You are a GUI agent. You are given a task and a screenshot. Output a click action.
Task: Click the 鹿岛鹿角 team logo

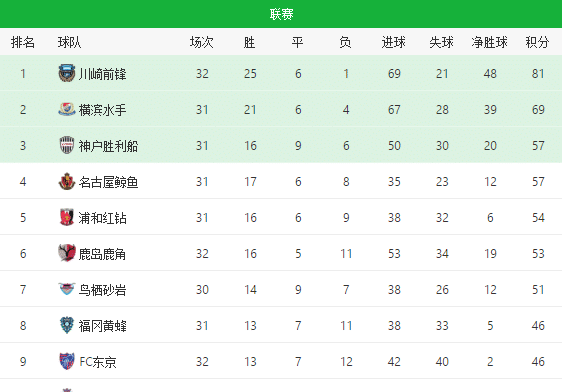pyautogui.click(x=67, y=253)
